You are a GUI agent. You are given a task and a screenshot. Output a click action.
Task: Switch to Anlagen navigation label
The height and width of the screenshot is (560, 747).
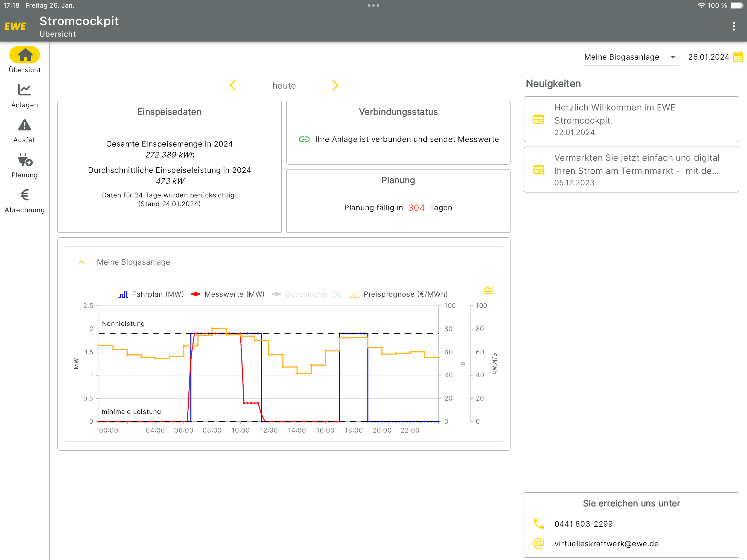(x=25, y=105)
